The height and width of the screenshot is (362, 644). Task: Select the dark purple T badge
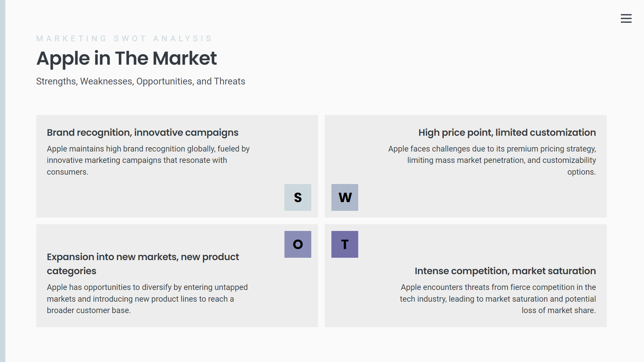pos(344,244)
